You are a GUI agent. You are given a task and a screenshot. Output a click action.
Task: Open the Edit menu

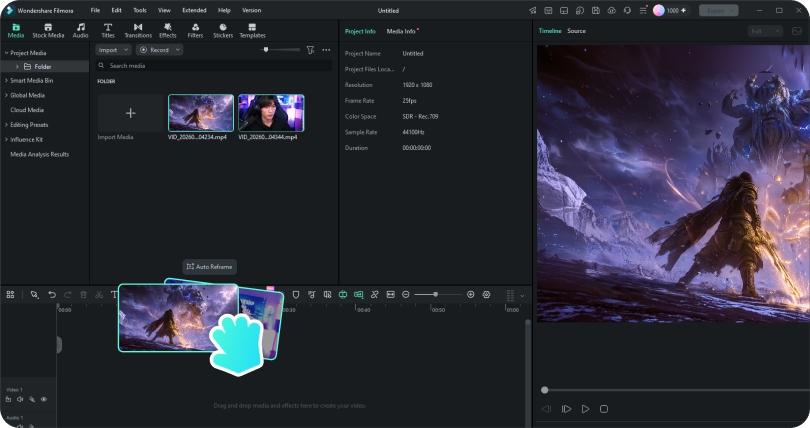pos(117,10)
